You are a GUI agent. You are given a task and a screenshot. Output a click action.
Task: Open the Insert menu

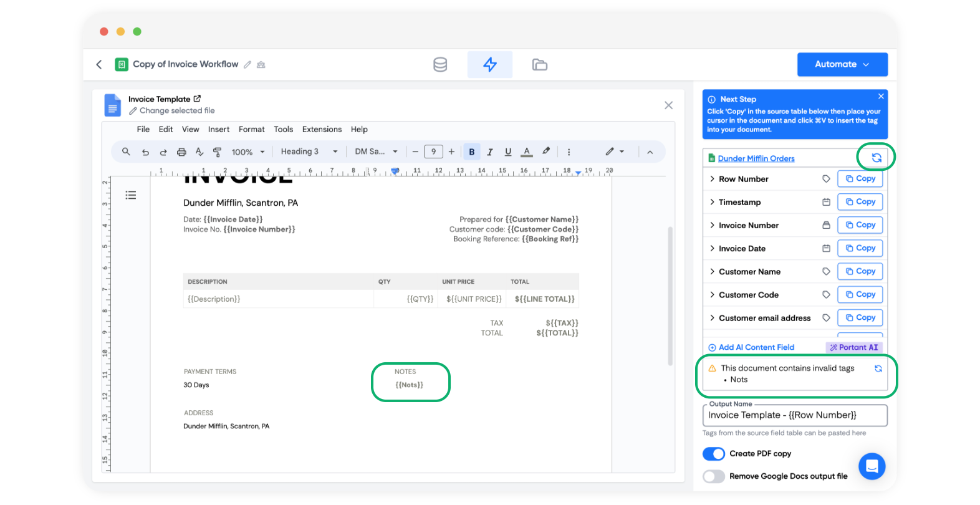(x=219, y=130)
